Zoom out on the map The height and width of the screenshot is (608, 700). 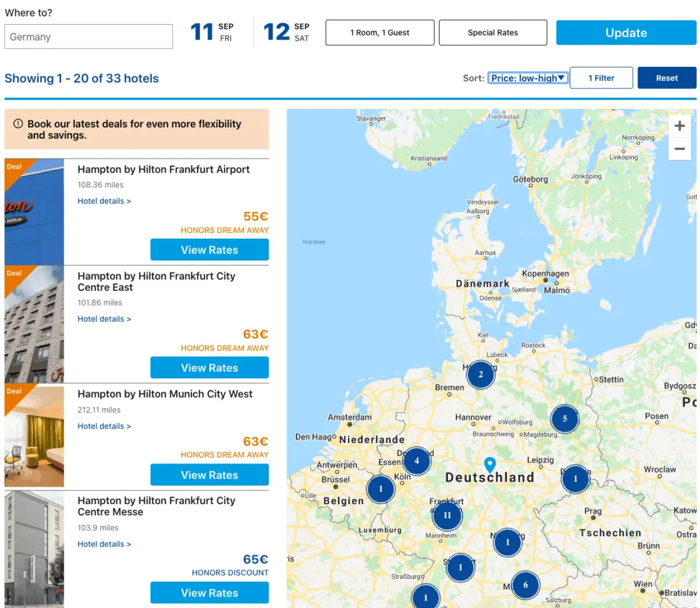click(x=680, y=149)
